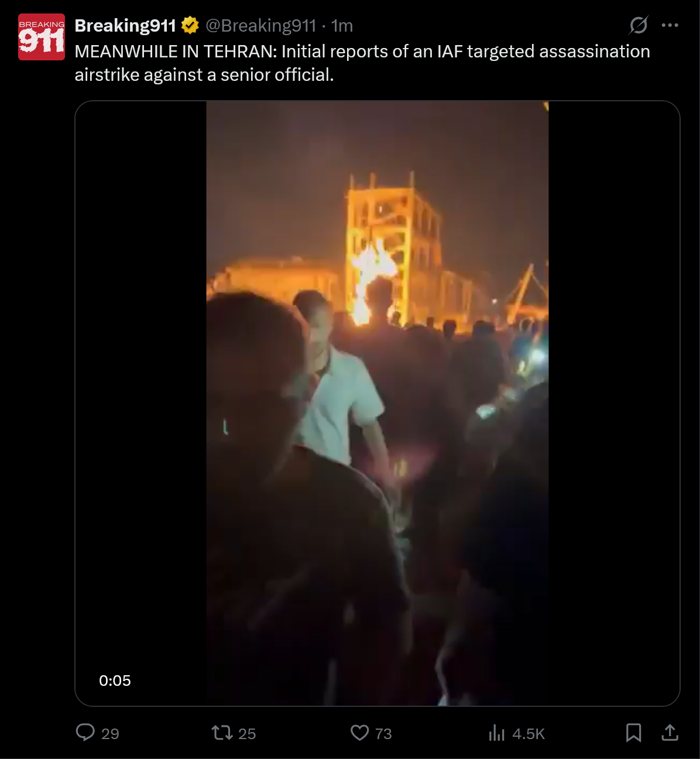Open the @Breaking911 handle link
This screenshot has height=759, width=700.
[261, 26]
